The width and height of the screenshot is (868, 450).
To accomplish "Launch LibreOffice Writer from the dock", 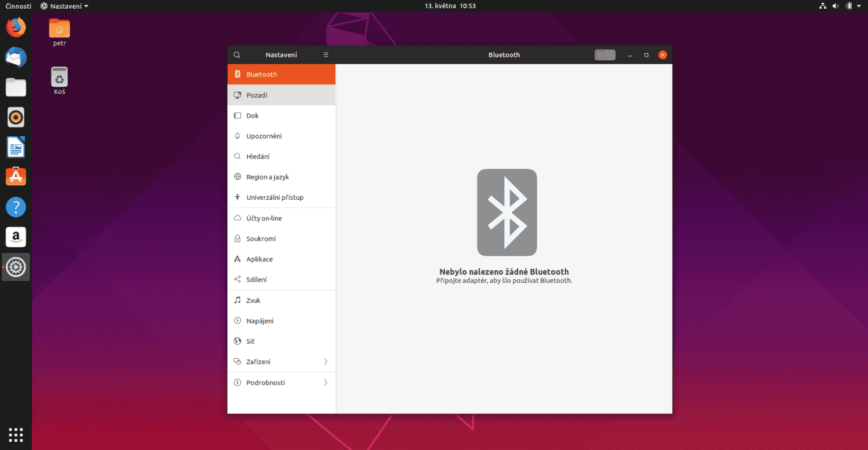I will 16,147.
